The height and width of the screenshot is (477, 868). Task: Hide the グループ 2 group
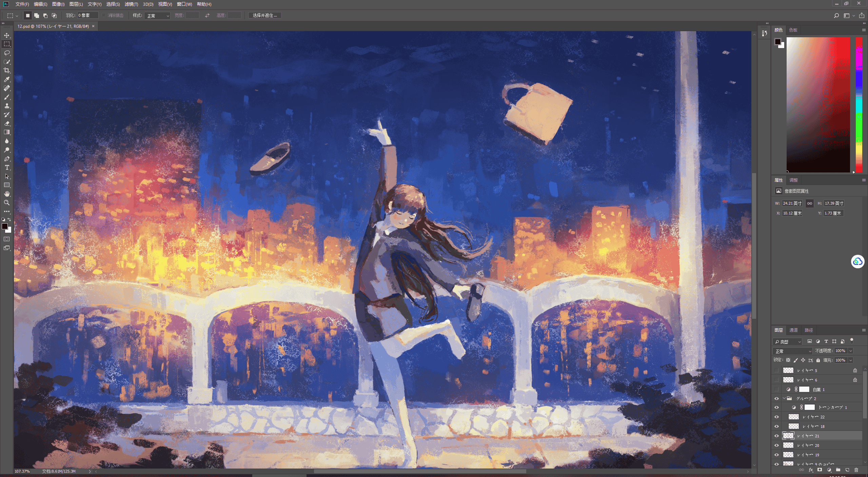pyautogui.click(x=776, y=398)
